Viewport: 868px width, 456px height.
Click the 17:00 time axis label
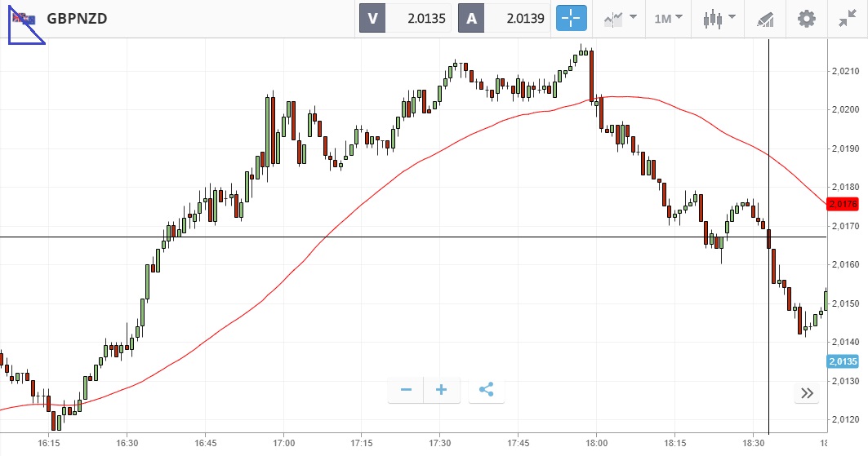pyautogui.click(x=283, y=443)
